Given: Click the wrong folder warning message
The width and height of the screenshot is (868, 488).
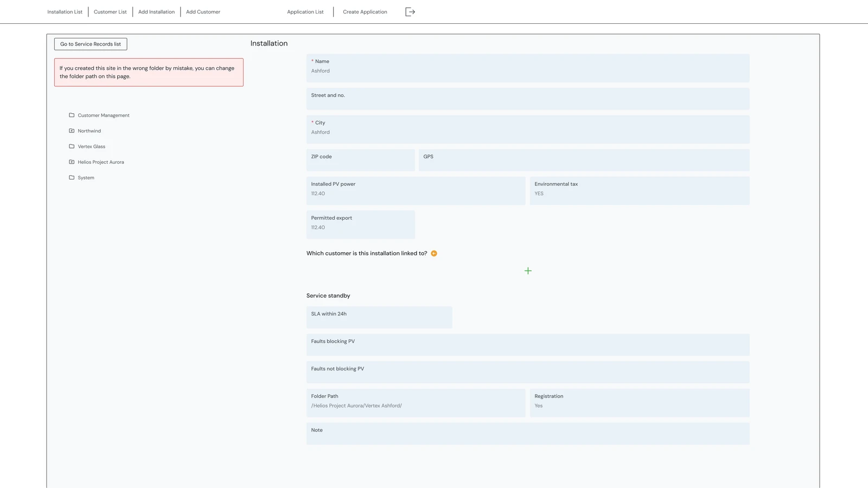Looking at the screenshot, I should pos(149,72).
